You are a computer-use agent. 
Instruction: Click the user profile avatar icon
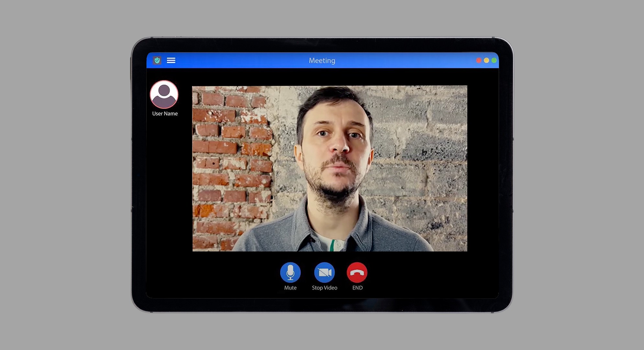(x=164, y=95)
